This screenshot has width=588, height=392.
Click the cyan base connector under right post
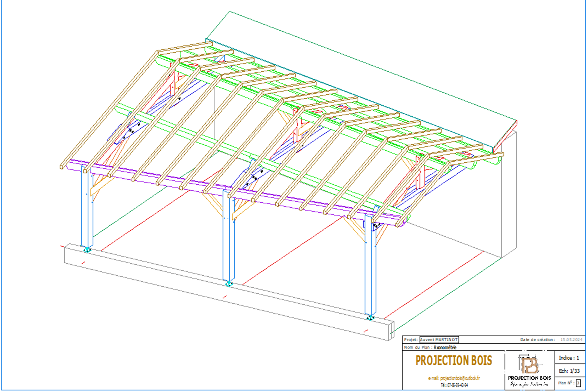[371, 318]
